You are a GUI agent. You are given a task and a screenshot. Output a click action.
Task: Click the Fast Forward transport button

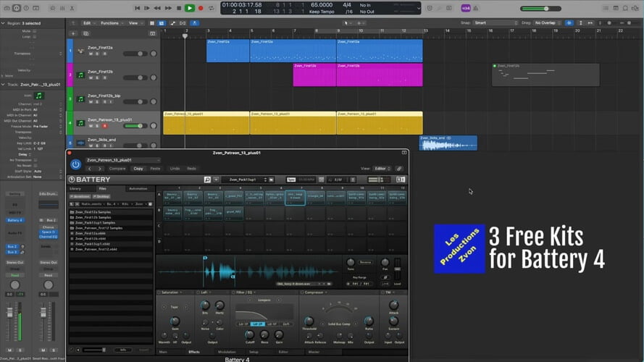pos(168,8)
